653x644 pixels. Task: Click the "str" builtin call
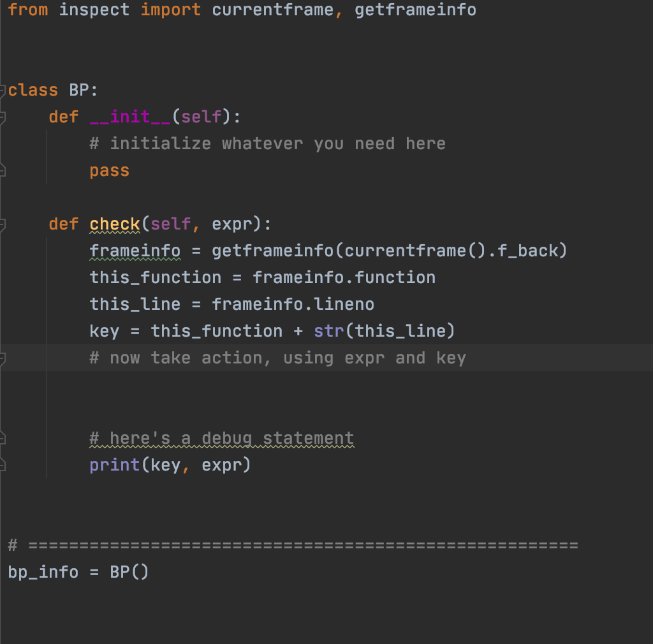329,332
